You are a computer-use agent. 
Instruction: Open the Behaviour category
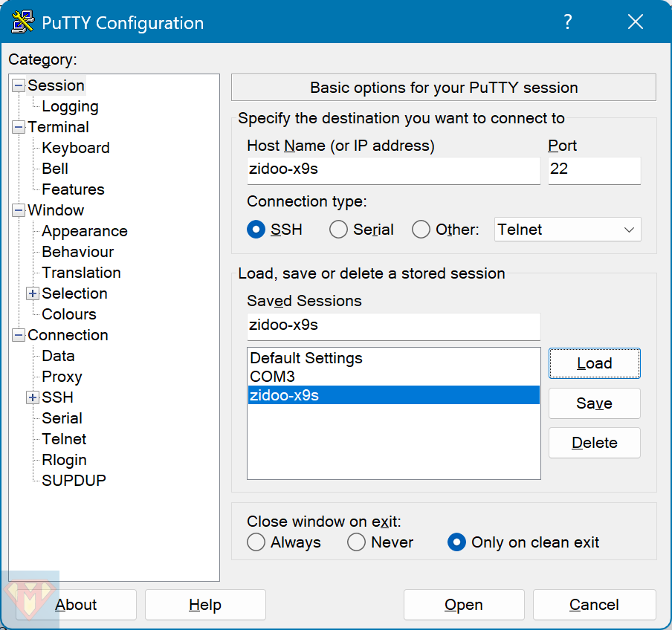pos(78,253)
